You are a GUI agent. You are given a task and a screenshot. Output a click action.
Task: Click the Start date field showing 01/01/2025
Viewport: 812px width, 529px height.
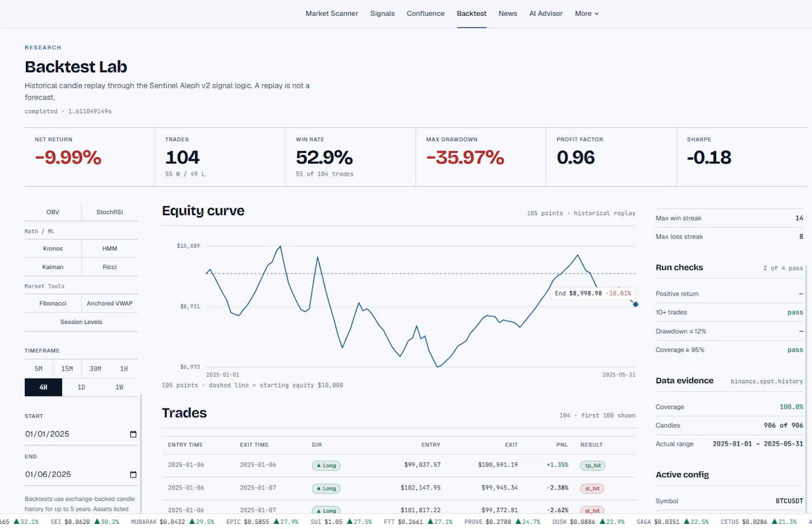tap(81, 434)
